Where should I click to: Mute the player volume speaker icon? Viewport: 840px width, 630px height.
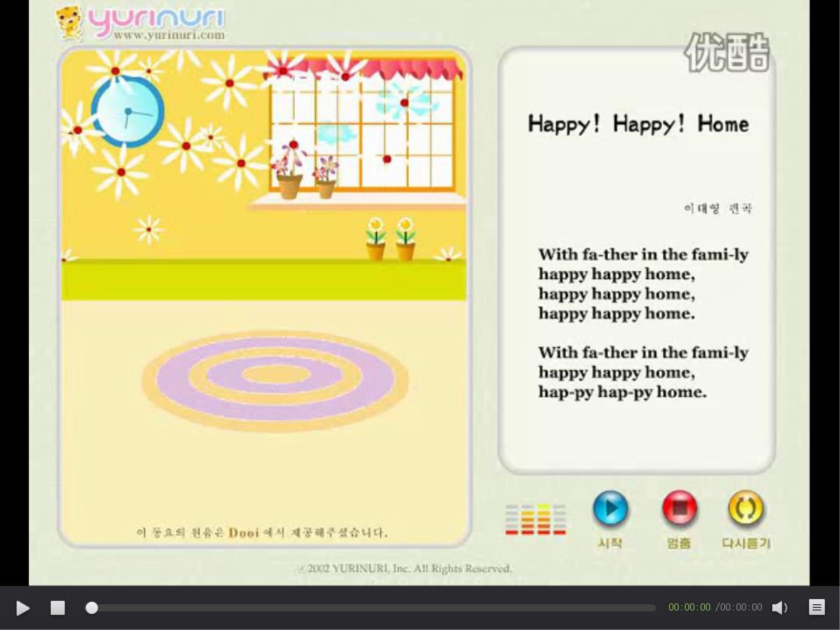tap(780, 608)
